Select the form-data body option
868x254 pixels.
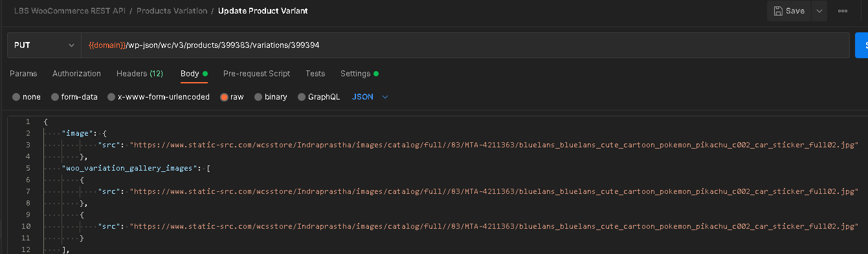(74, 97)
